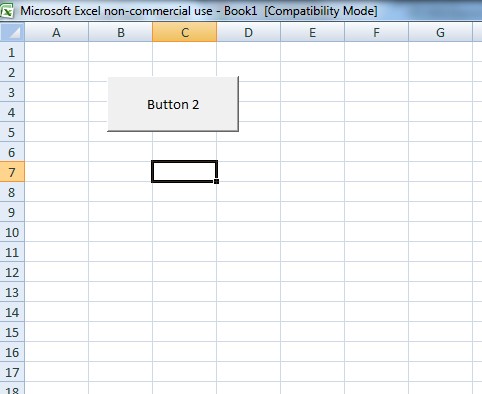Select row 14 header

click(12, 312)
